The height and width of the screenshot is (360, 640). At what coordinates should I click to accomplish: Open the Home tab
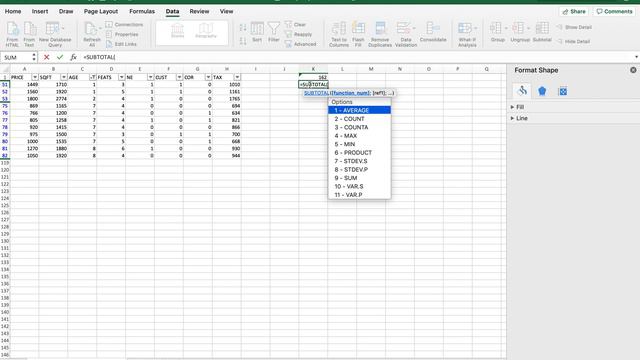[x=13, y=11]
